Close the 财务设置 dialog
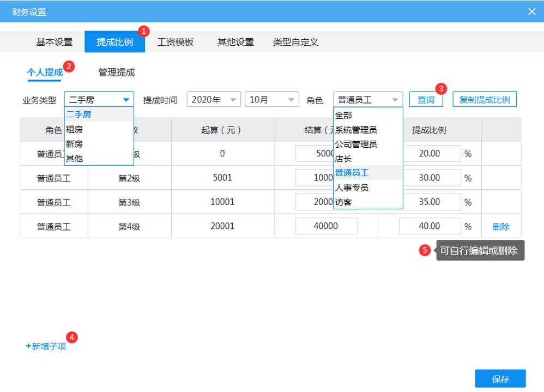This screenshot has height=392, width=544. coord(531,11)
